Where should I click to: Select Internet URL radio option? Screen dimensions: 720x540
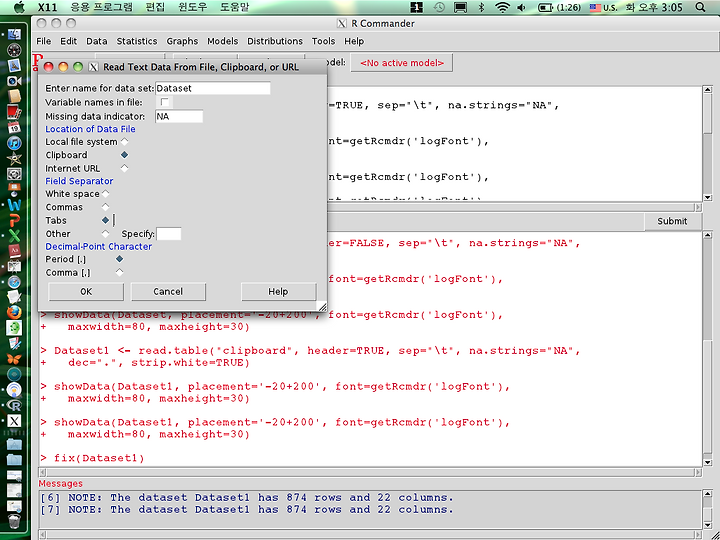pos(124,168)
